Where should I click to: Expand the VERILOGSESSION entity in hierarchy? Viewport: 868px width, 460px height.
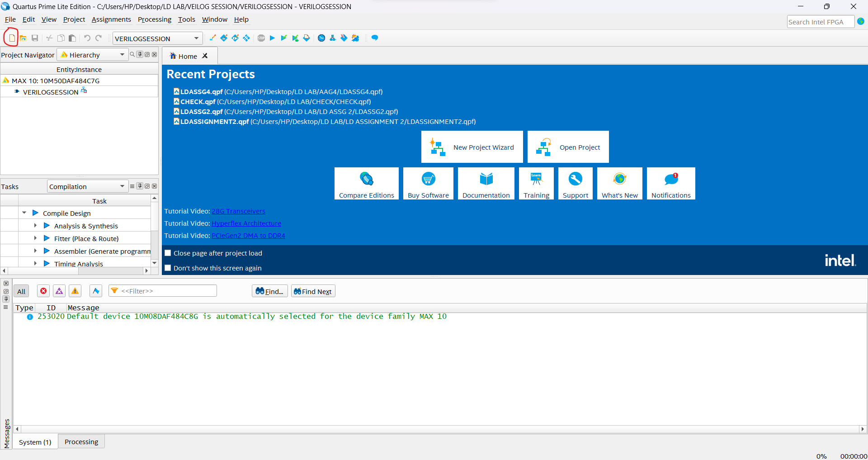point(17,91)
